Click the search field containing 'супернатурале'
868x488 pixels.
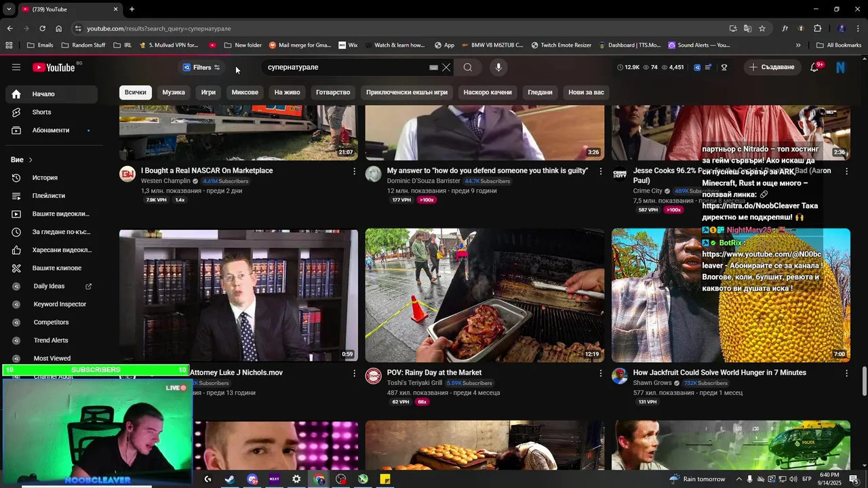[346, 67]
